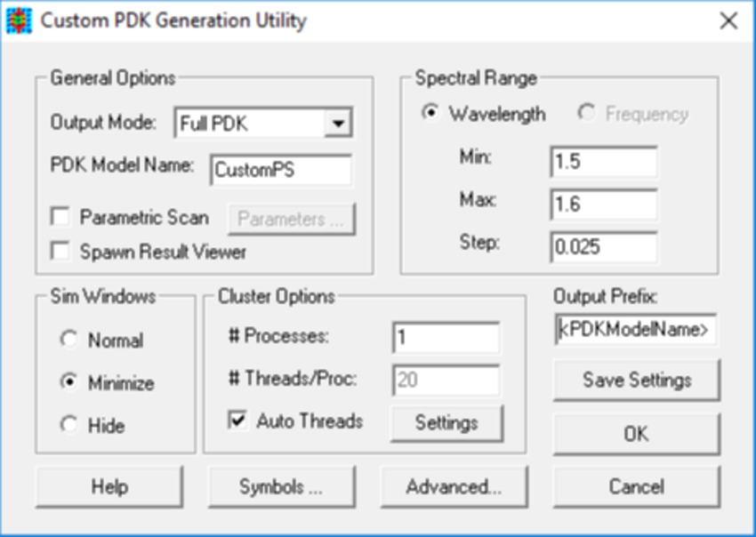Cancel the PDK generation dialog
The width and height of the screenshot is (756, 537).
636,485
